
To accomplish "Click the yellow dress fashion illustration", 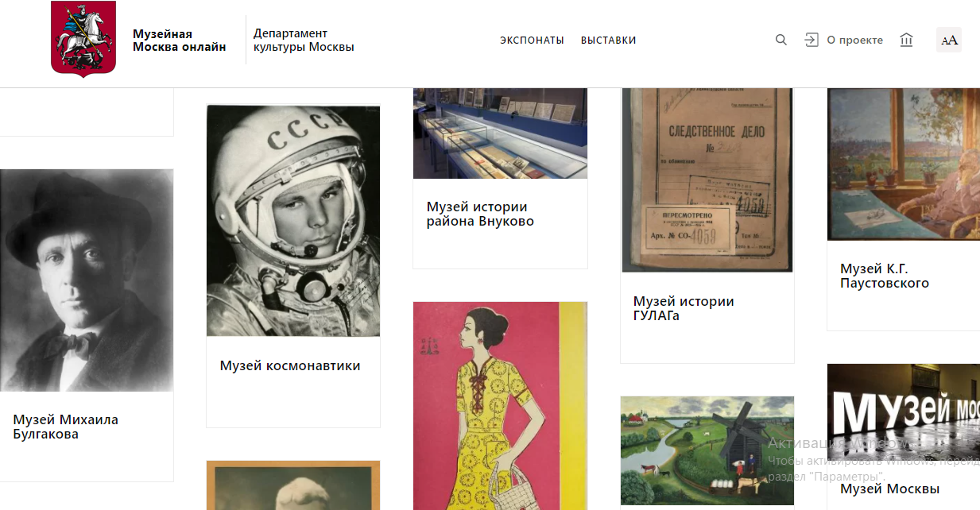I will (x=500, y=406).
